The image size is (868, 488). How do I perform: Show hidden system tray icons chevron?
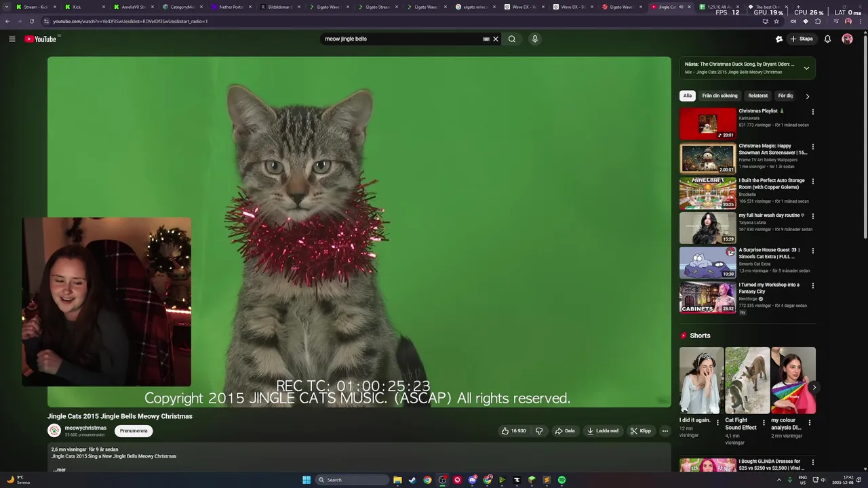tap(778, 480)
